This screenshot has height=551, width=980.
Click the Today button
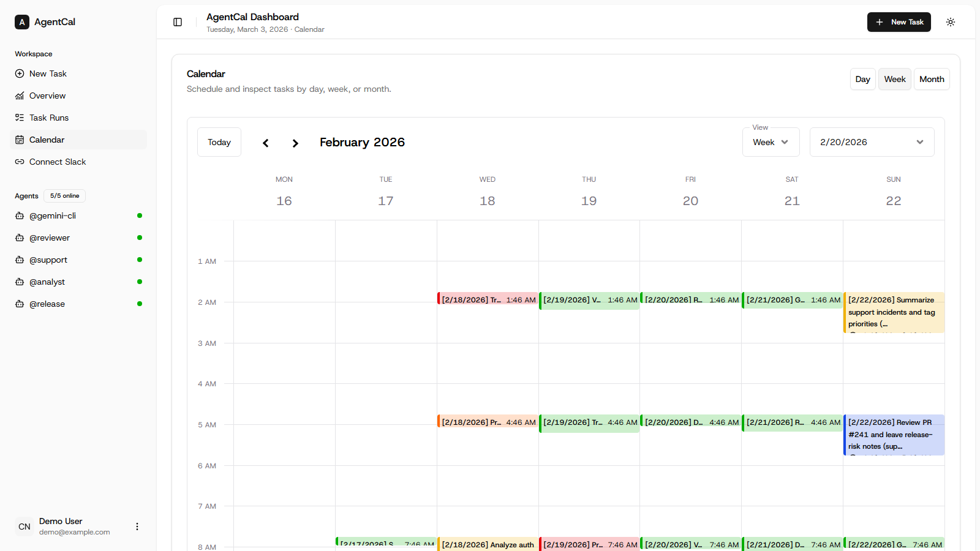219,142
